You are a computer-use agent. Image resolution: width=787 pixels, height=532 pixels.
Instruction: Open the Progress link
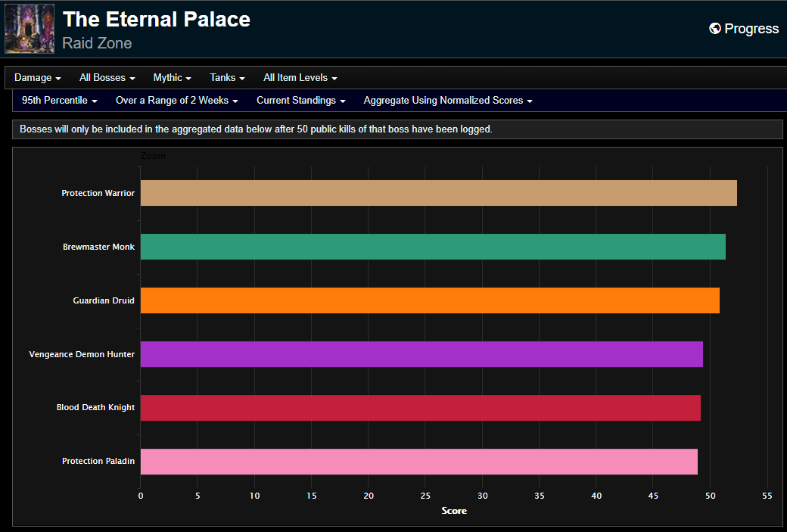[744, 29]
